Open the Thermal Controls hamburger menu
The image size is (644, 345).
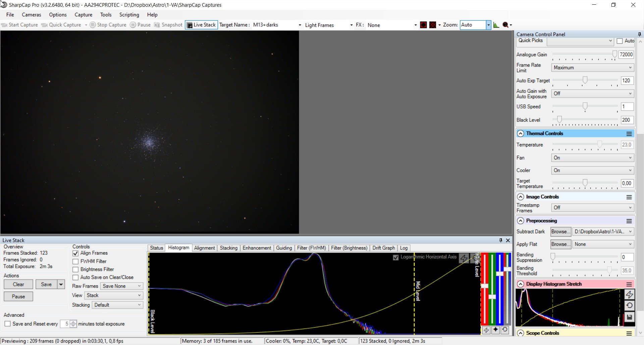click(x=629, y=134)
